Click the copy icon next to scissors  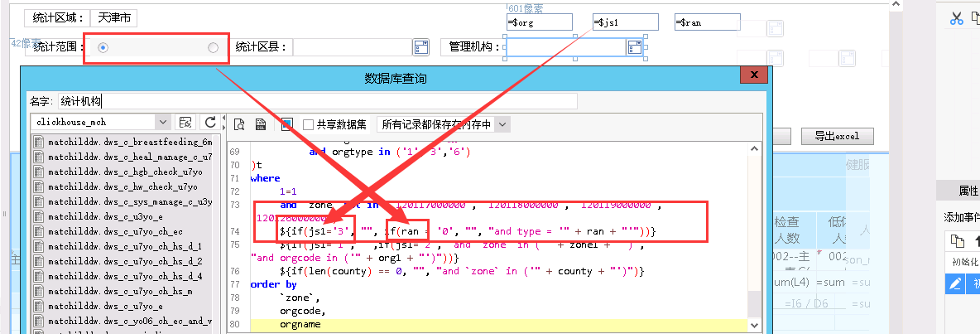[976, 19]
